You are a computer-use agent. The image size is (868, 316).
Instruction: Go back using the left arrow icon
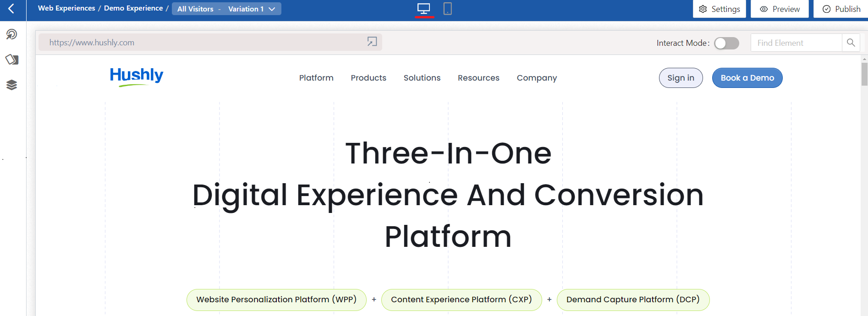coord(11,9)
